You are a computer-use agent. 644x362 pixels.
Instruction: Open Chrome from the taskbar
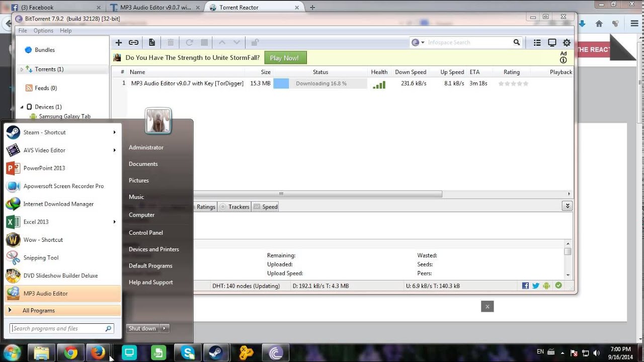(x=71, y=353)
